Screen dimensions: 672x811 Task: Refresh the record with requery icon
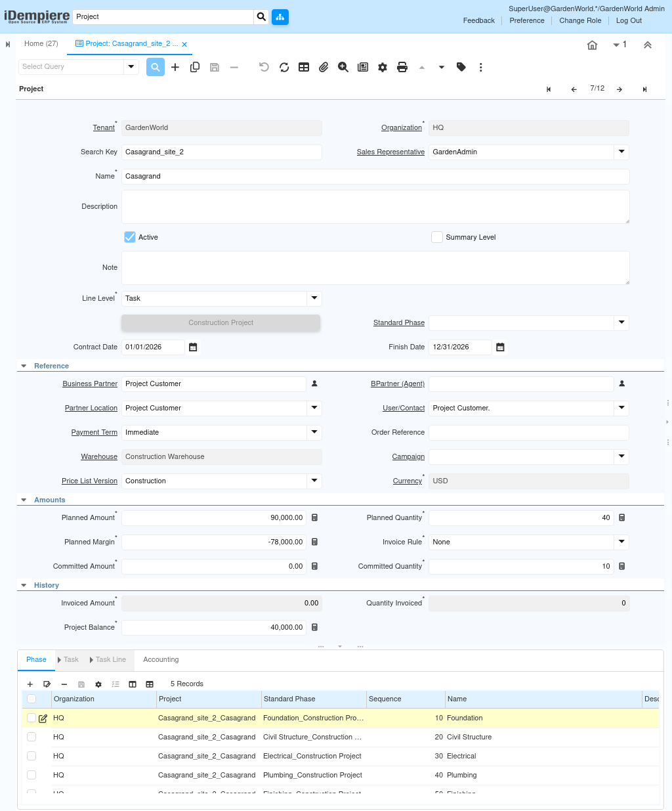click(284, 67)
